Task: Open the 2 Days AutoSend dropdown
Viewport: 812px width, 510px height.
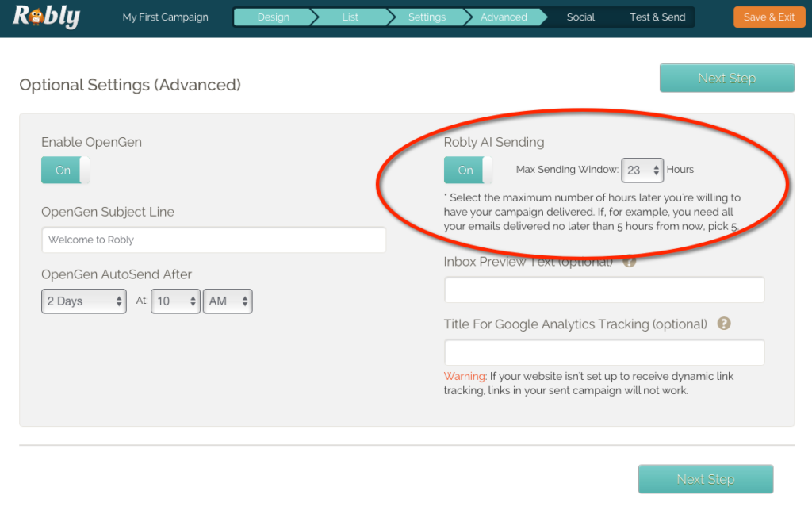Action: point(84,301)
